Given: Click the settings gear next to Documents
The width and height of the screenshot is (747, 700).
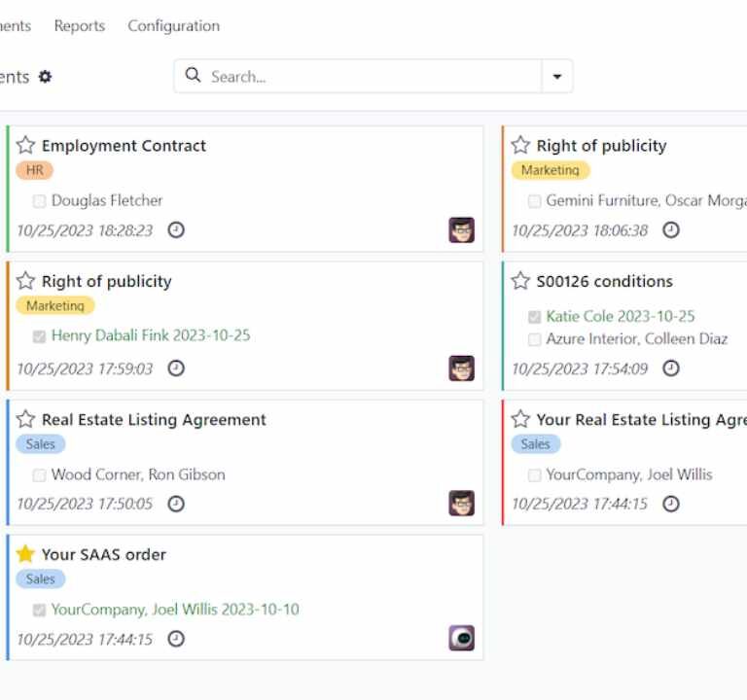Looking at the screenshot, I should (x=45, y=77).
